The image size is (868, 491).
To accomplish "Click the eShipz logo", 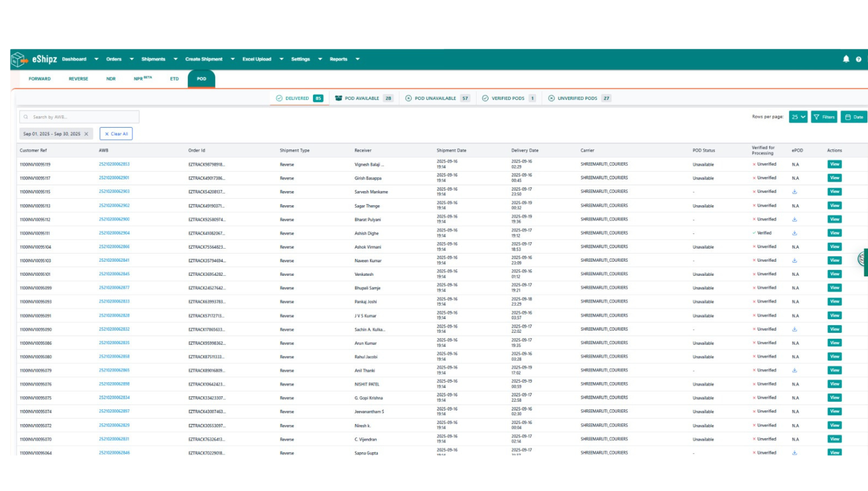I will 34,59.
